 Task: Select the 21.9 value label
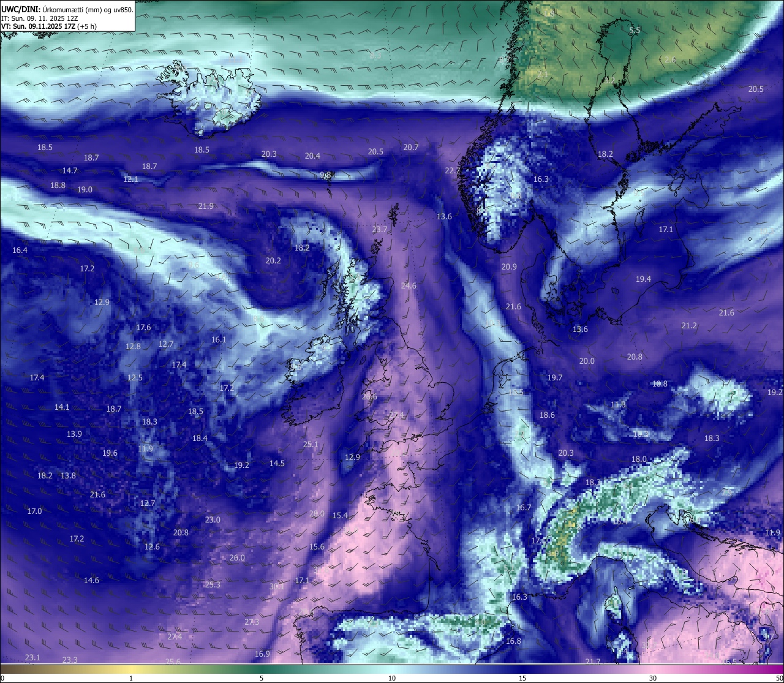(206, 206)
